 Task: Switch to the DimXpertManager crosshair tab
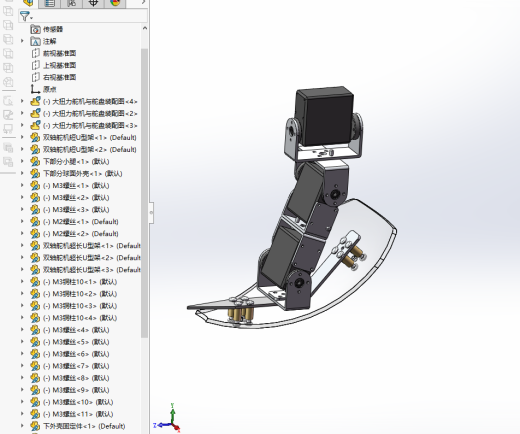click(x=93, y=3)
